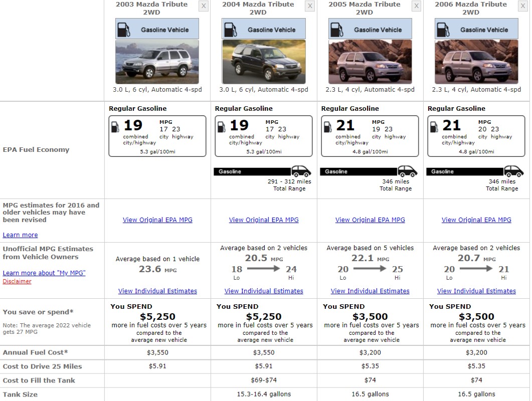View Individual Estimates for 2003 Tribute
This screenshot has height=401, width=532.
[157, 291]
